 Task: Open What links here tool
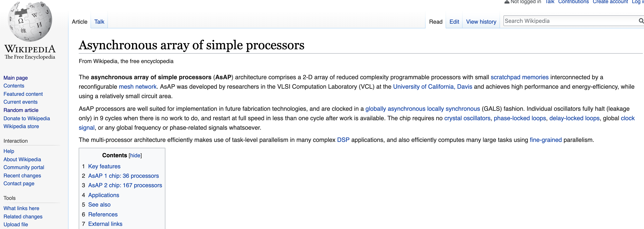(x=21, y=208)
